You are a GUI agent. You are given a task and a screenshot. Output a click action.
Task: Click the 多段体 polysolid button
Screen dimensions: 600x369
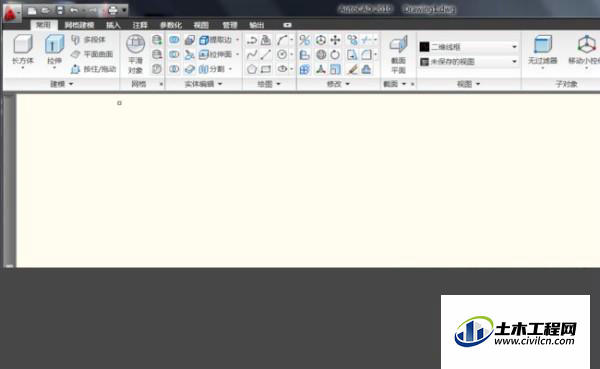coord(88,40)
